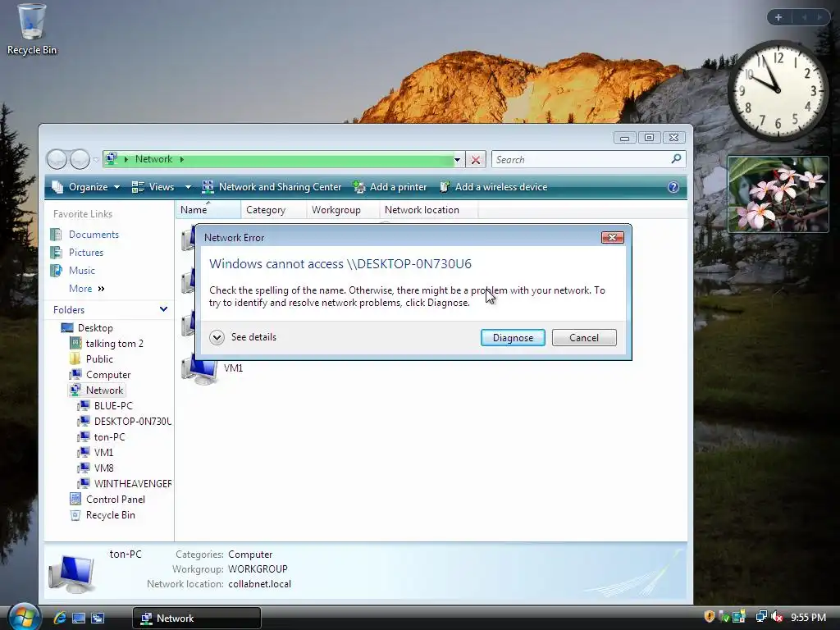The height and width of the screenshot is (630, 840).
Task: Click Add a printer
Action: [390, 187]
